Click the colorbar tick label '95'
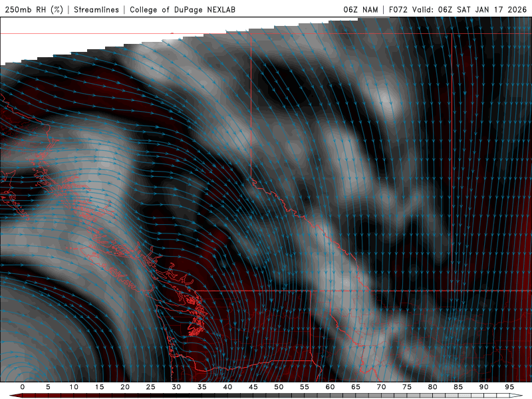This screenshot has width=532, height=399. [x=509, y=387]
